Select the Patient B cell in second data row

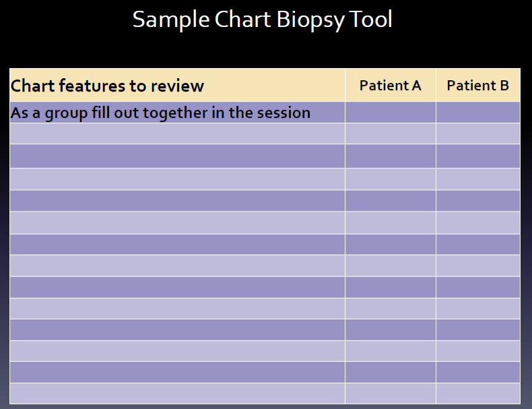click(x=478, y=133)
